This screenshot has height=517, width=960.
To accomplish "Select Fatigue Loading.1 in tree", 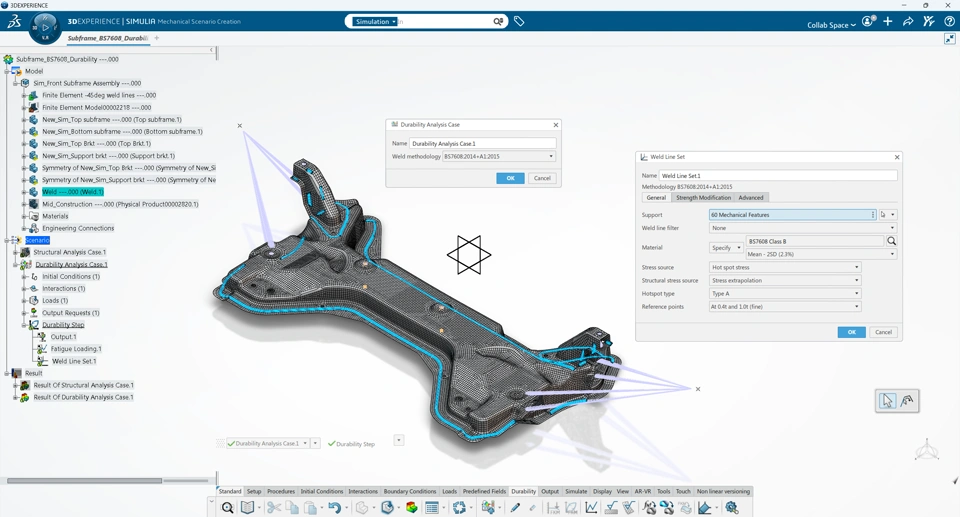I will click(76, 349).
